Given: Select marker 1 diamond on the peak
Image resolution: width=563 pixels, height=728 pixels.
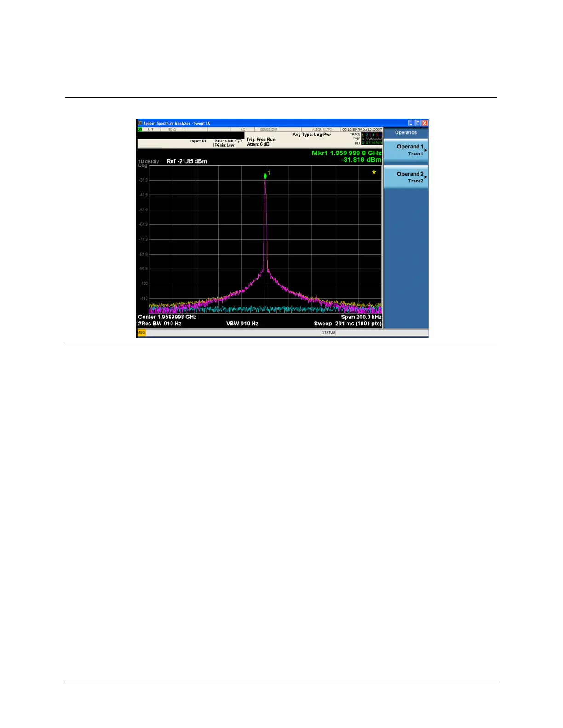Looking at the screenshot, I should (x=265, y=176).
